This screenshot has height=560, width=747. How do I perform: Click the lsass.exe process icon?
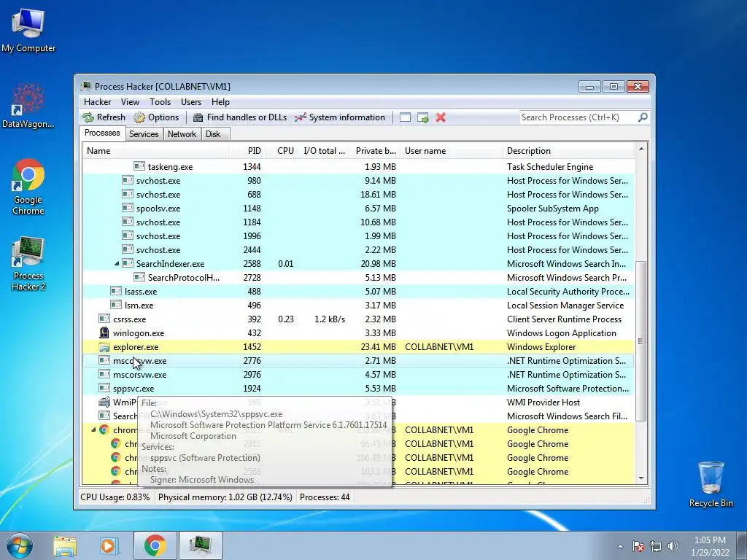[116, 291]
